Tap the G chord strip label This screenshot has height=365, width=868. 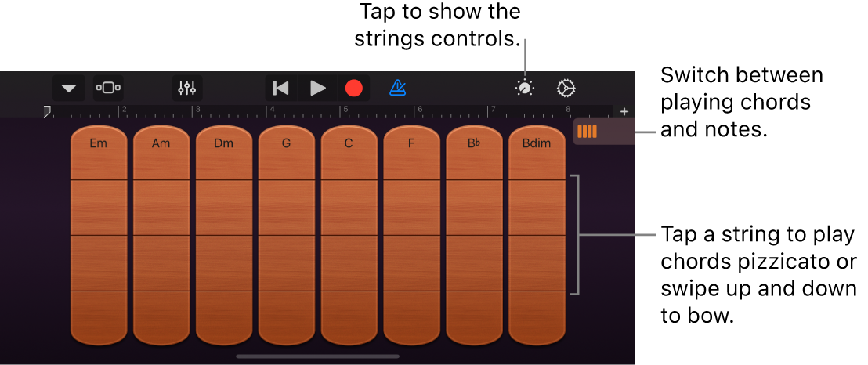[x=286, y=143]
